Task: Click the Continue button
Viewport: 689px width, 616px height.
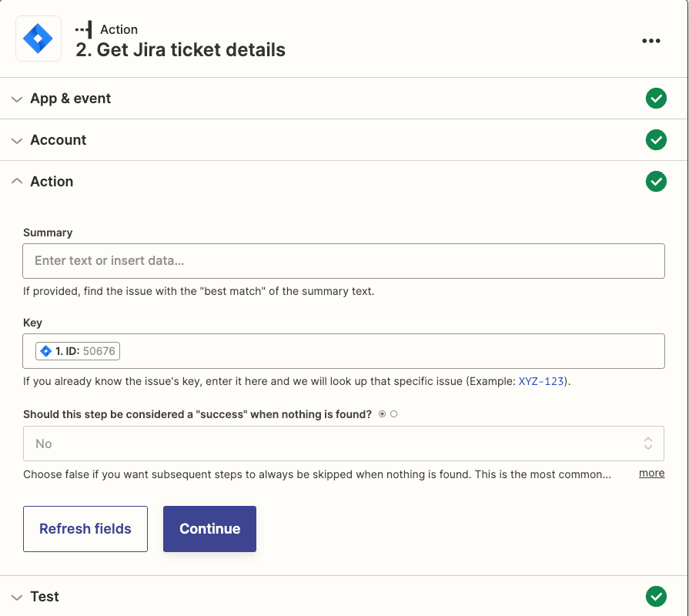Action: (x=209, y=528)
